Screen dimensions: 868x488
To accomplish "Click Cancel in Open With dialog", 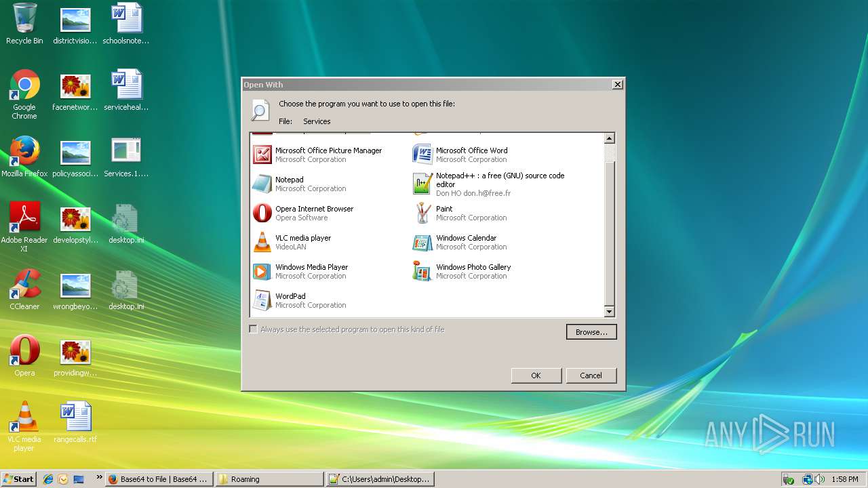I will (591, 375).
